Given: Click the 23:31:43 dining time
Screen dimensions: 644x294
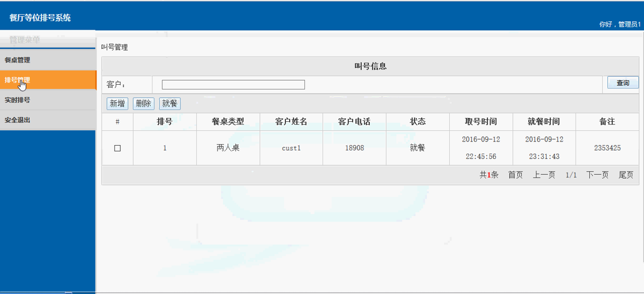Looking at the screenshot, I should click(x=544, y=157).
